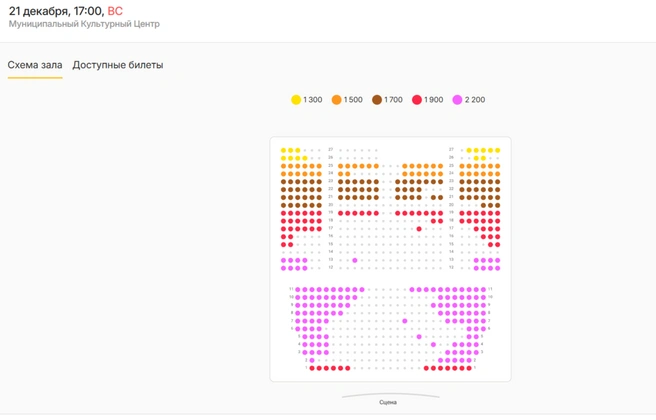This screenshot has height=420, width=656.
Task: Pick the single pink seat in center row 13
Action: 355,260
